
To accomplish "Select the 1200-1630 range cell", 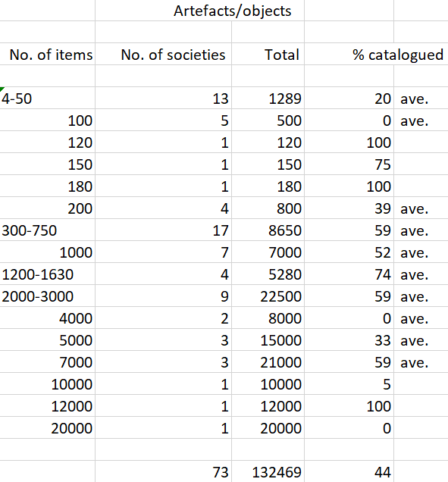I will [47, 274].
